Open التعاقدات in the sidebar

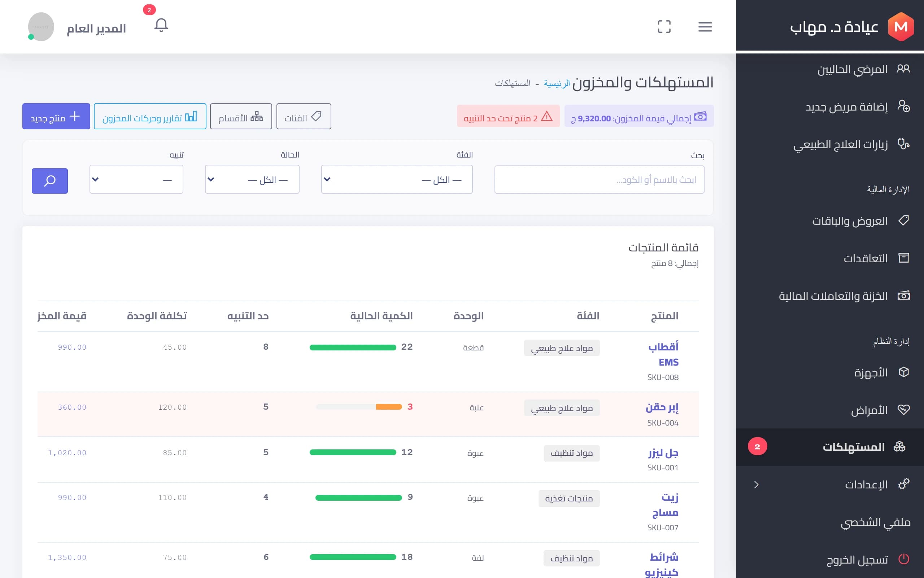[x=830, y=258]
